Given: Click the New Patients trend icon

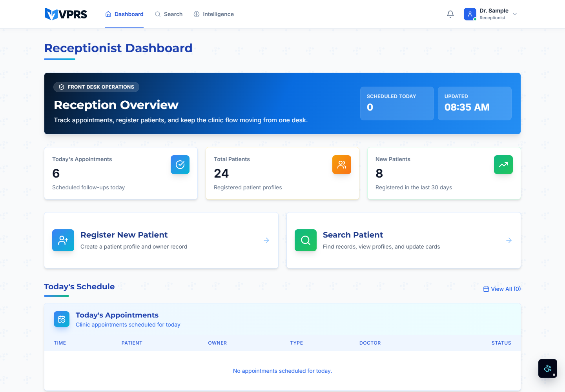Looking at the screenshot, I should pos(503,165).
